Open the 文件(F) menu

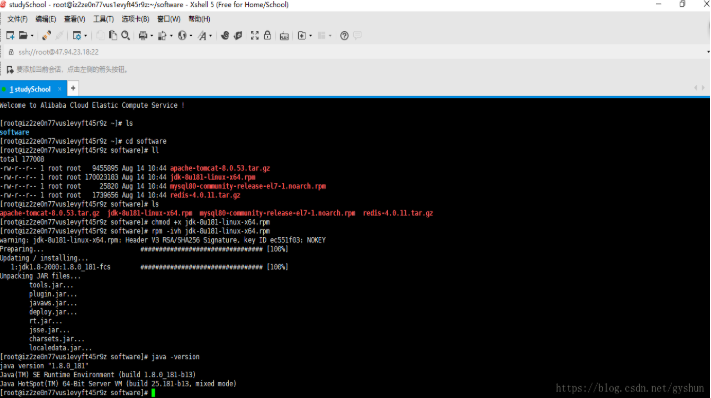pos(17,19)
